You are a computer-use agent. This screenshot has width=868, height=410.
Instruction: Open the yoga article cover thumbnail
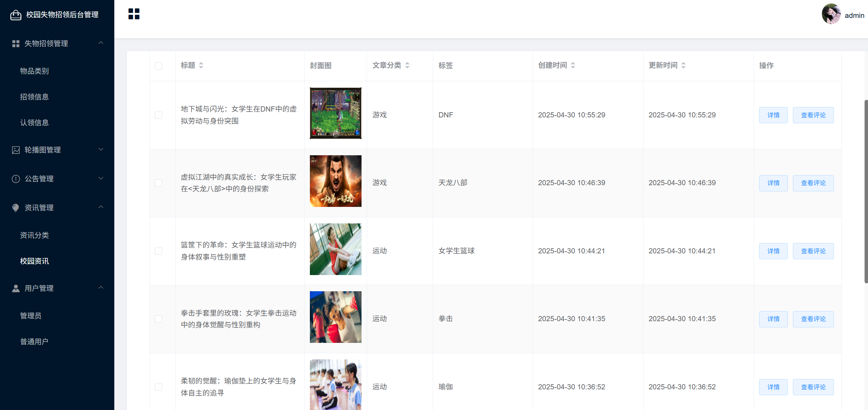335,385
